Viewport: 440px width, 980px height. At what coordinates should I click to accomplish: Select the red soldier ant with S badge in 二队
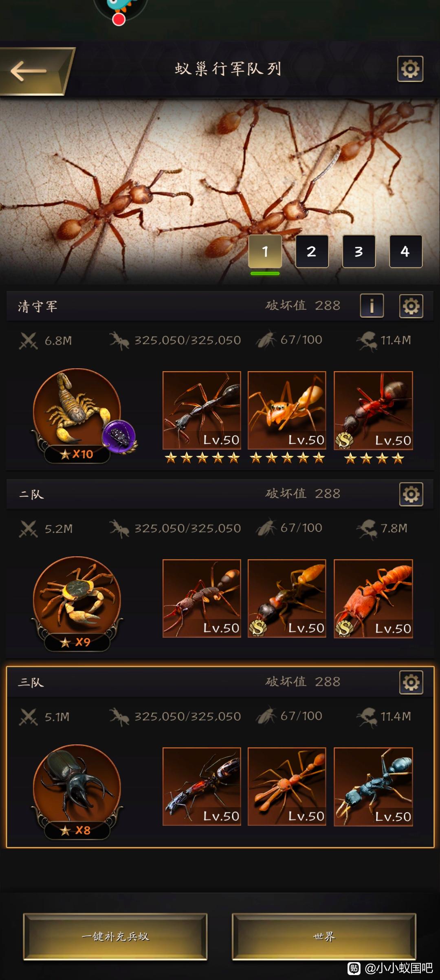tap(373, 599)
